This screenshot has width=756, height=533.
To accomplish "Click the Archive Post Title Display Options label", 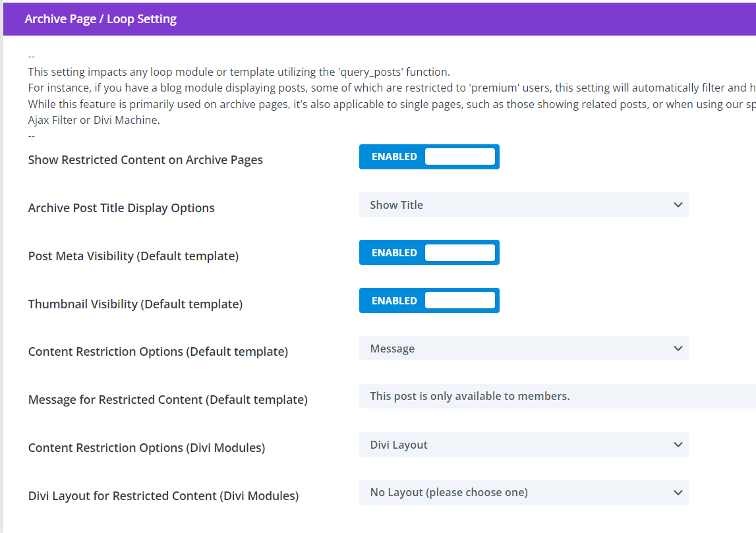I will (x=121, y=208).
